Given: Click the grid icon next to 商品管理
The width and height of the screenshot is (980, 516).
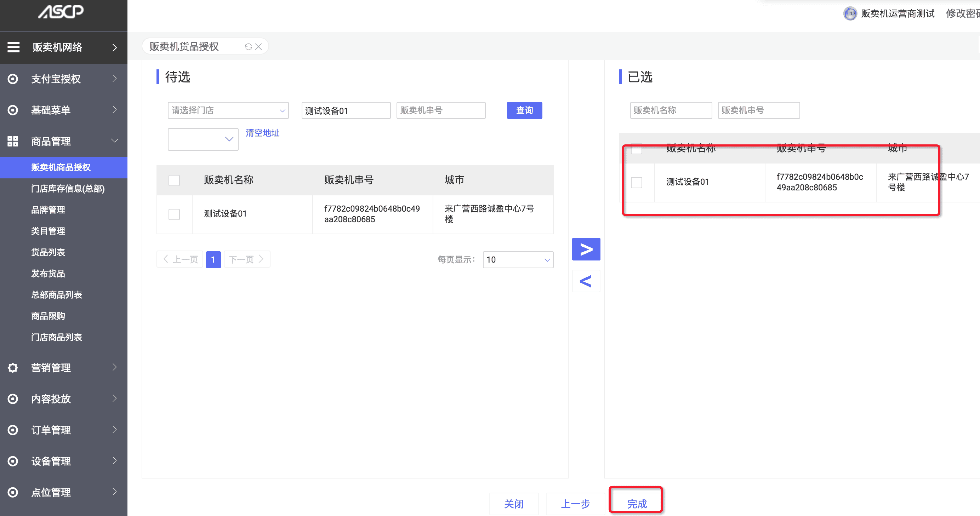Looking at the screenshot, I should (13, 142).
